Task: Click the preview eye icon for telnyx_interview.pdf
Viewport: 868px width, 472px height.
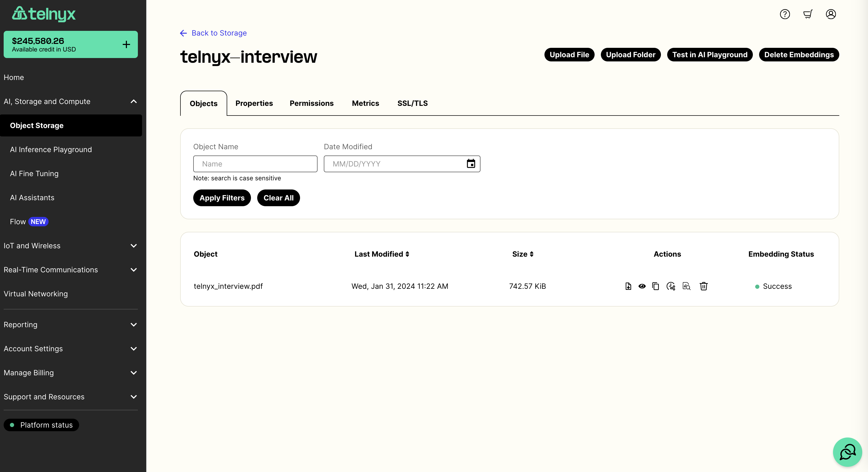Action: (642, 286)
